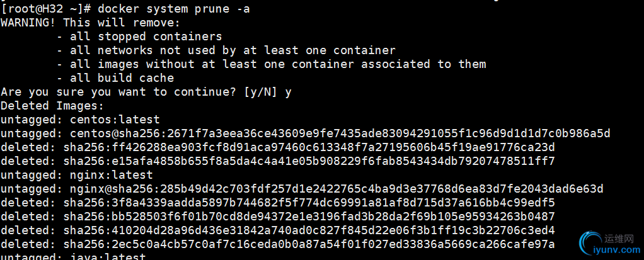The width and height of the screenshot is (644, 260).
Task: Click the docker system prune -a command
Action: click(174, 9)
